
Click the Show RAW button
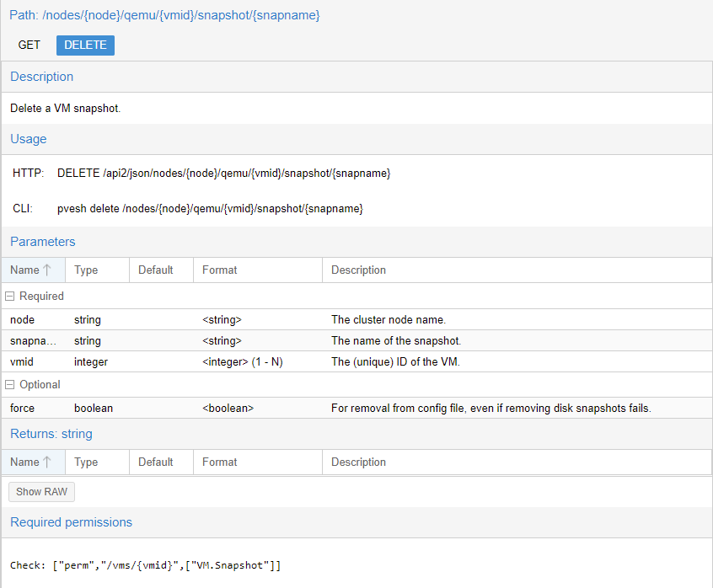click(41, 492)
